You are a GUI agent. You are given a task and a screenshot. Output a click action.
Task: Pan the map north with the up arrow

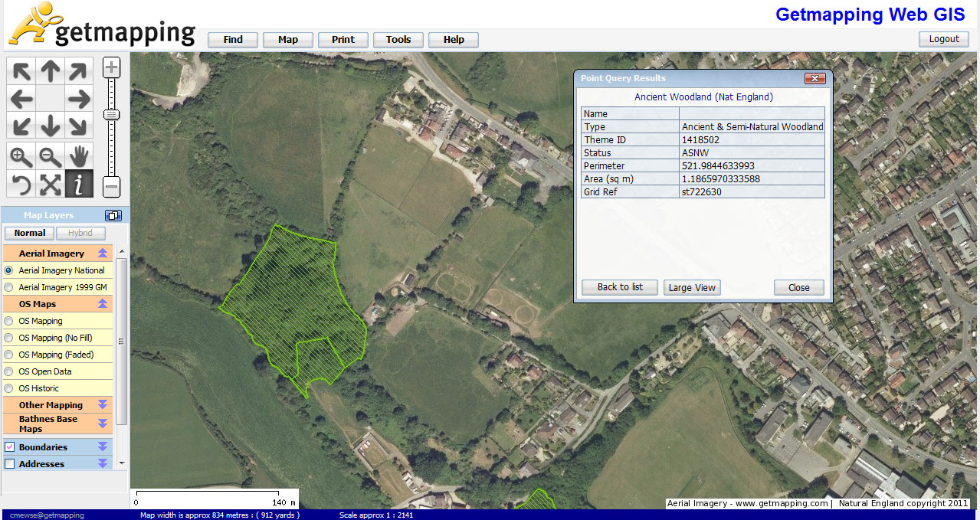tap(50, 70)
